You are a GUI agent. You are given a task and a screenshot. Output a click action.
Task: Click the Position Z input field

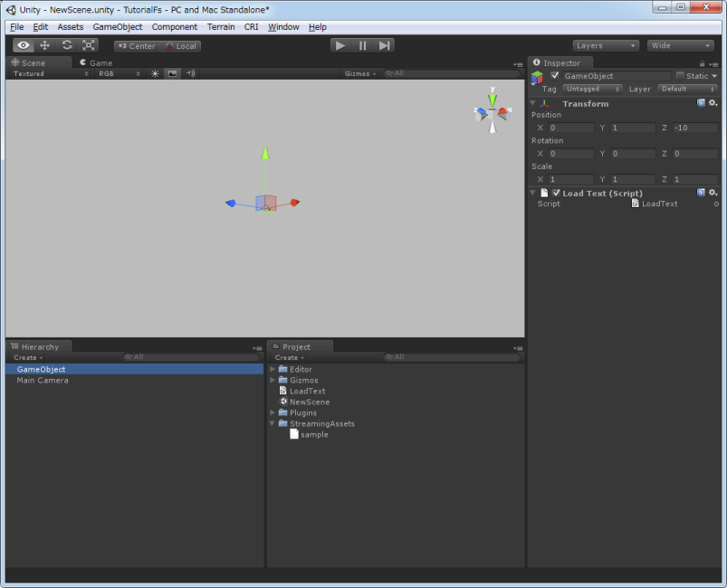tap(694, 128)
